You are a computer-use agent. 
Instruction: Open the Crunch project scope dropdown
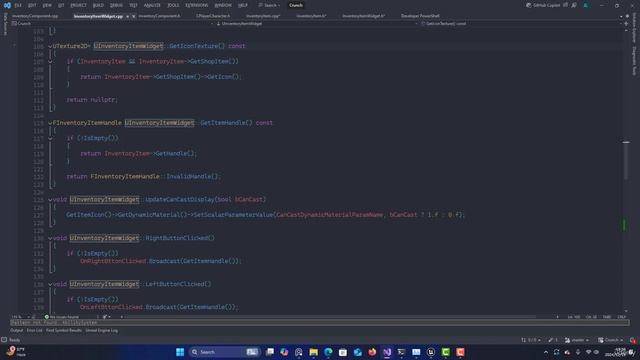point(112,24)
